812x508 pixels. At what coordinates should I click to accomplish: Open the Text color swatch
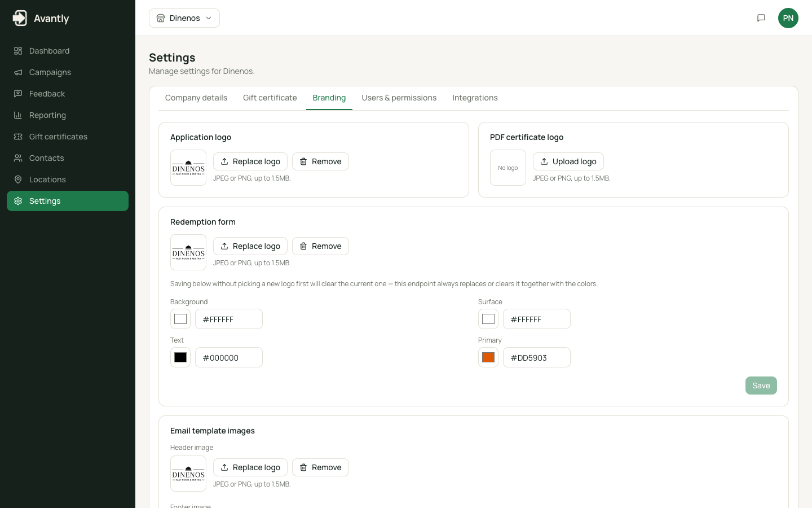180,357
